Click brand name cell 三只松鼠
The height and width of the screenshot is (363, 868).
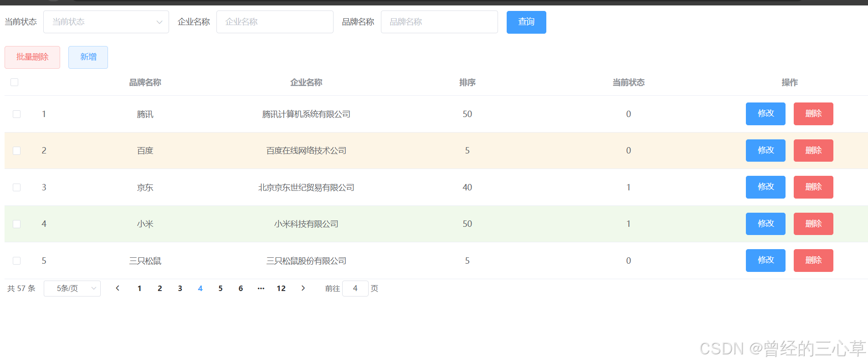pos(145,261)
